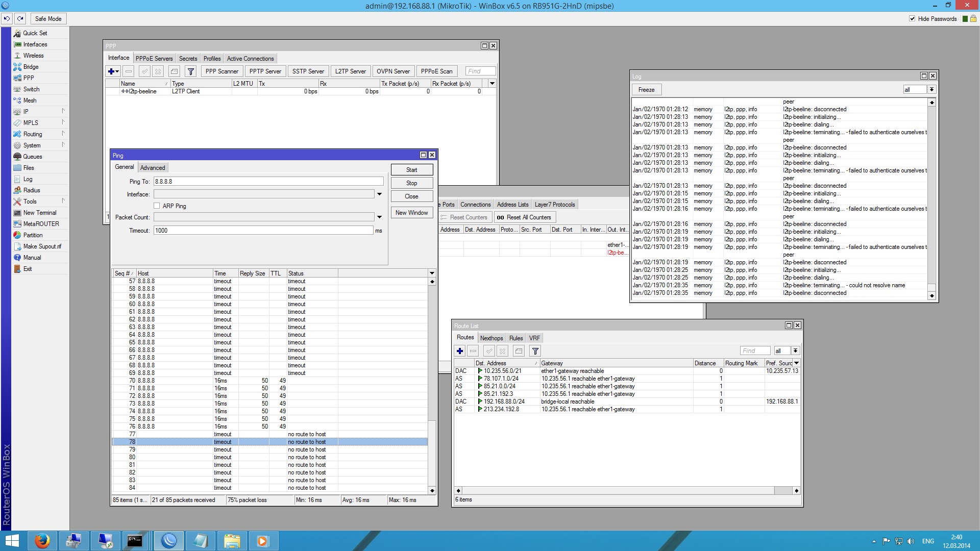980x551 pixels.
Task: Expand the Packet Count dropdown arrow
Action: [x=379, y=217]
